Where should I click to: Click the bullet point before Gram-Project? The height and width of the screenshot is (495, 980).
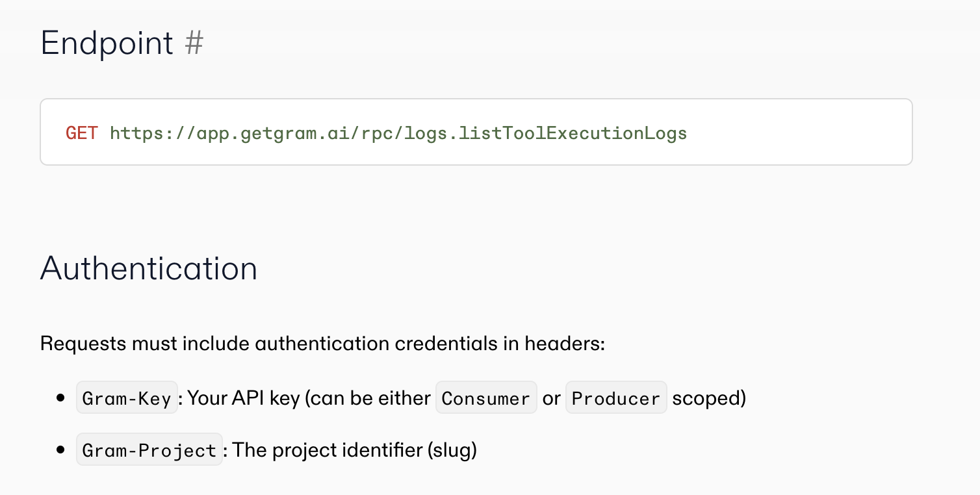coord(61,450)
